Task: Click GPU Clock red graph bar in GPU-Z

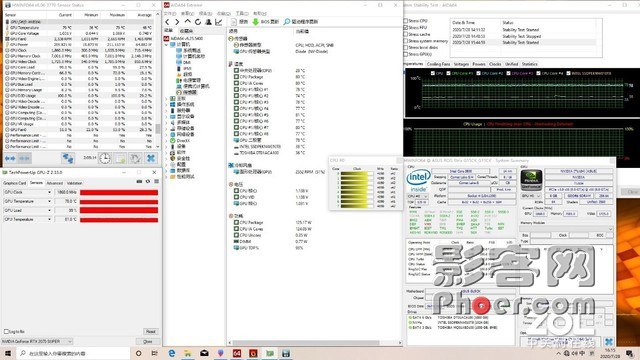Action: 119,192
